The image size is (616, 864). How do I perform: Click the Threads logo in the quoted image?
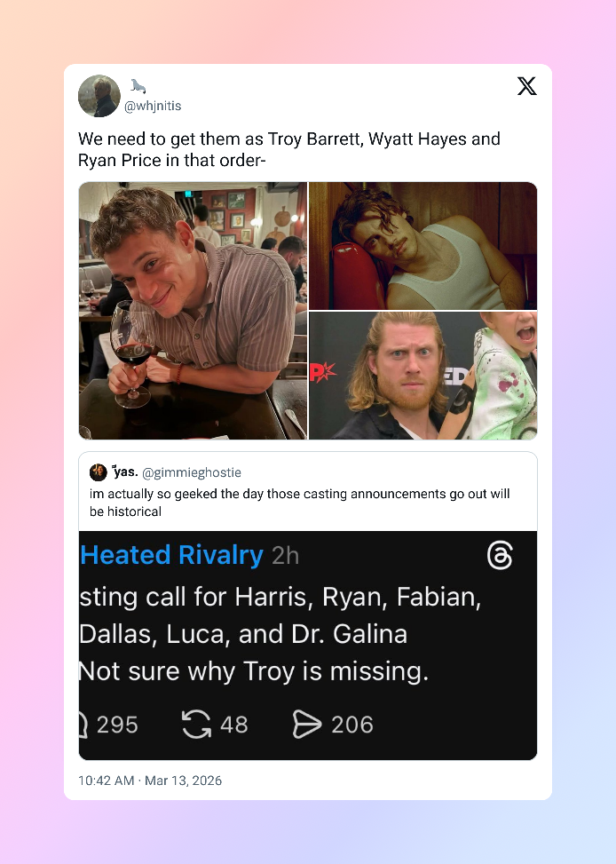(501, 555)
